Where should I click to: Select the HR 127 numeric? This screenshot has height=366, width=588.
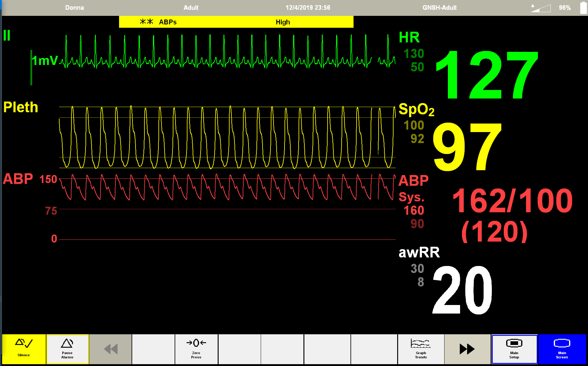point(486,75)
